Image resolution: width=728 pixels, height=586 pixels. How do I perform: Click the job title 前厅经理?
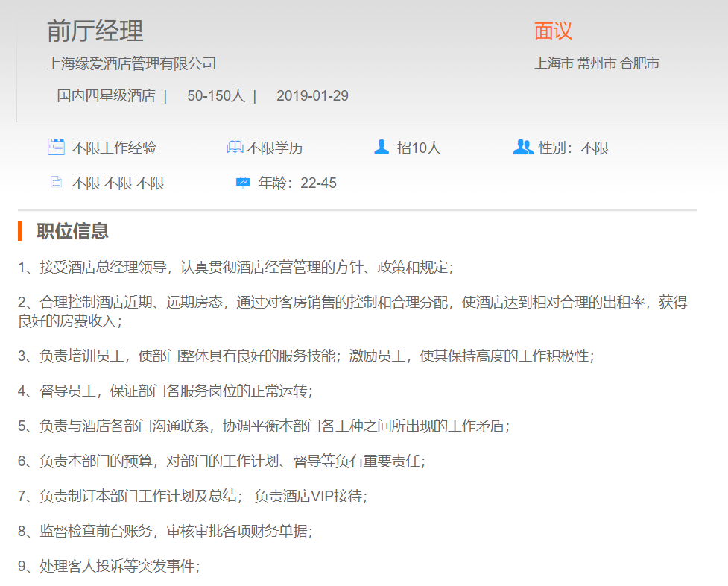click(x=95, y=31)
